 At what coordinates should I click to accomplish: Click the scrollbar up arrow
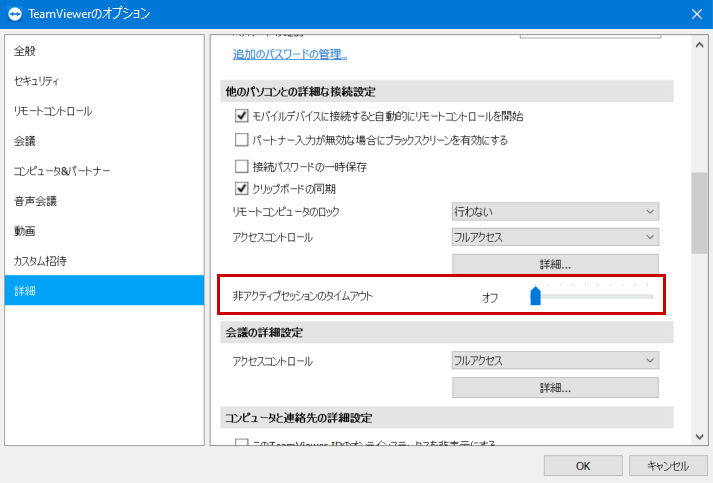pos(700,45)
